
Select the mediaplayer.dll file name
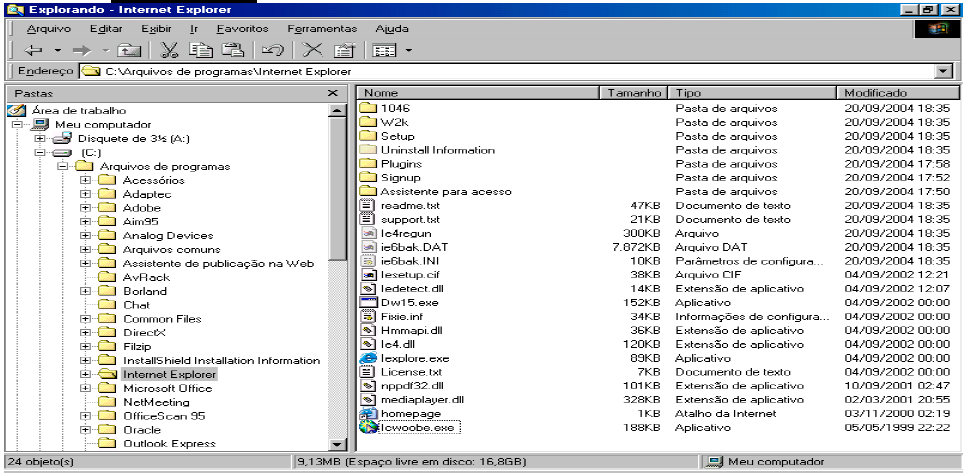click(x=422, y=399)
